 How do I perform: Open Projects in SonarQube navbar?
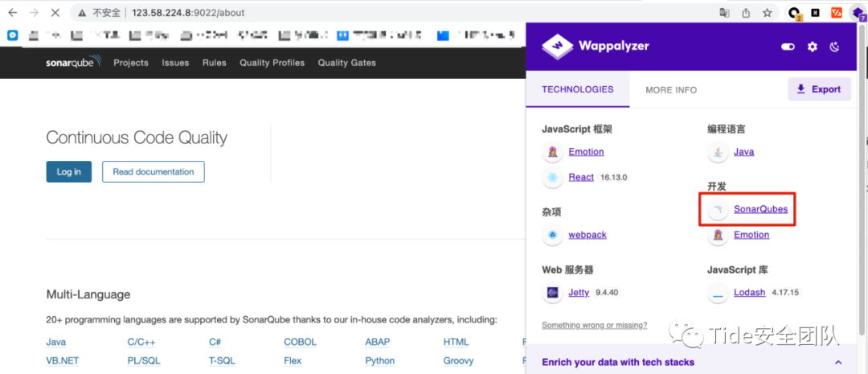coord(131,63)
